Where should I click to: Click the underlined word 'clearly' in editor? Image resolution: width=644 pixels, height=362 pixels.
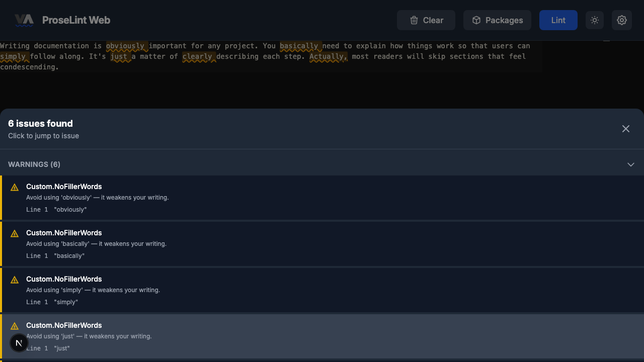pyautogui.click(x=197, y=56)
